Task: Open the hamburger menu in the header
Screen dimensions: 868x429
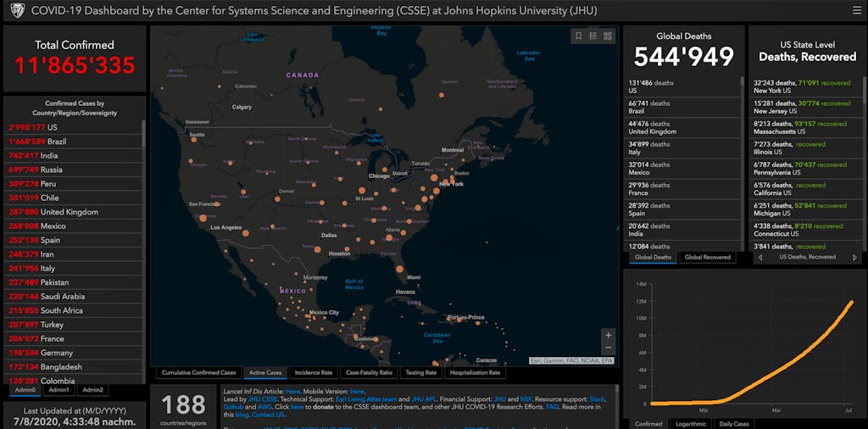Action: click(x=856, y=10)
